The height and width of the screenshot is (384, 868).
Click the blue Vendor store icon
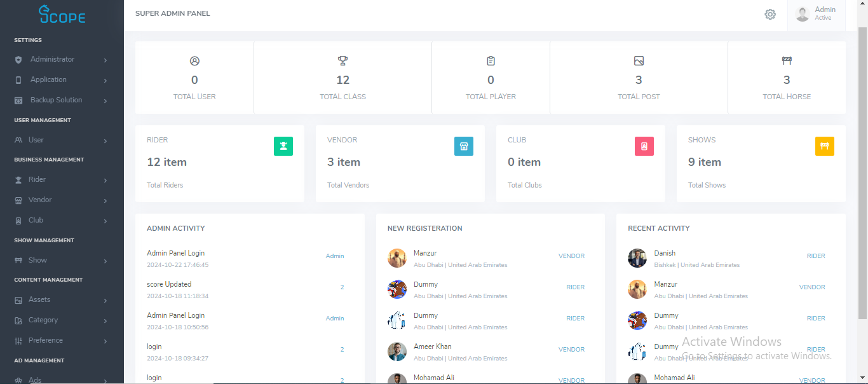464,146
